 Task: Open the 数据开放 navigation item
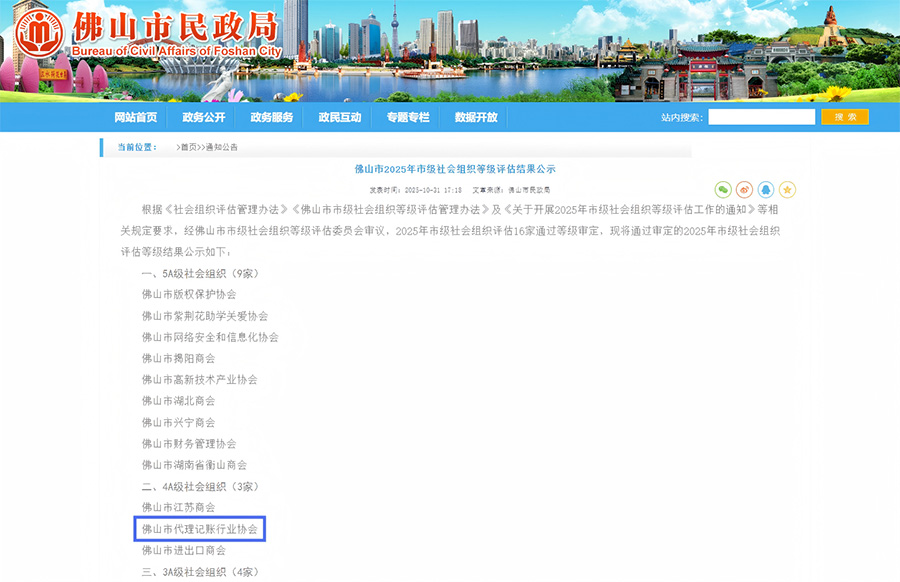(475, 117)
